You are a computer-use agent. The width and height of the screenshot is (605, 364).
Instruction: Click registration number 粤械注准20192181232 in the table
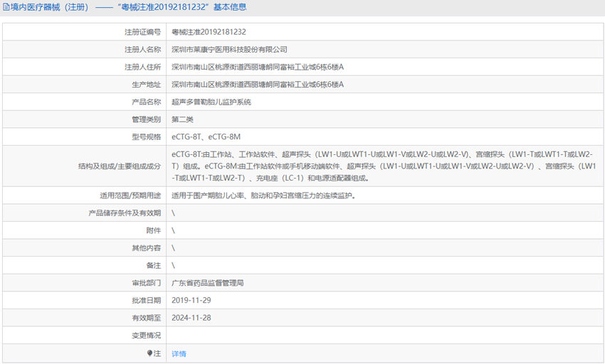(209, 32)
